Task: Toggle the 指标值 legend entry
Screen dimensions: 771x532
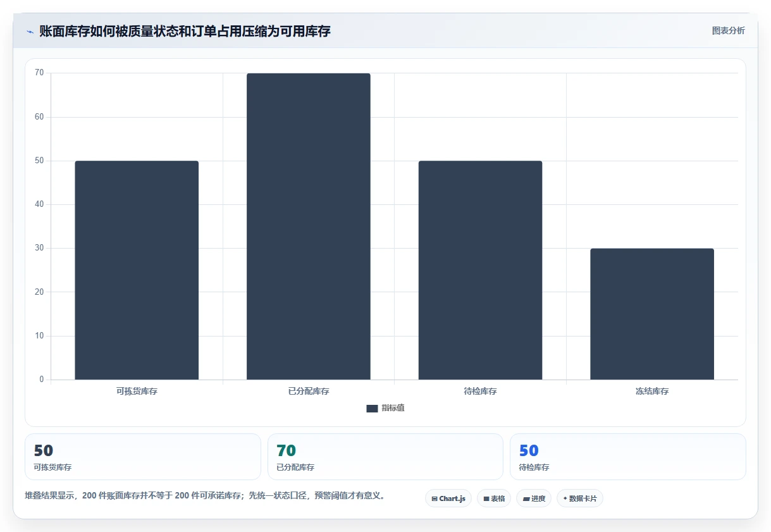Action: (385, 408)
